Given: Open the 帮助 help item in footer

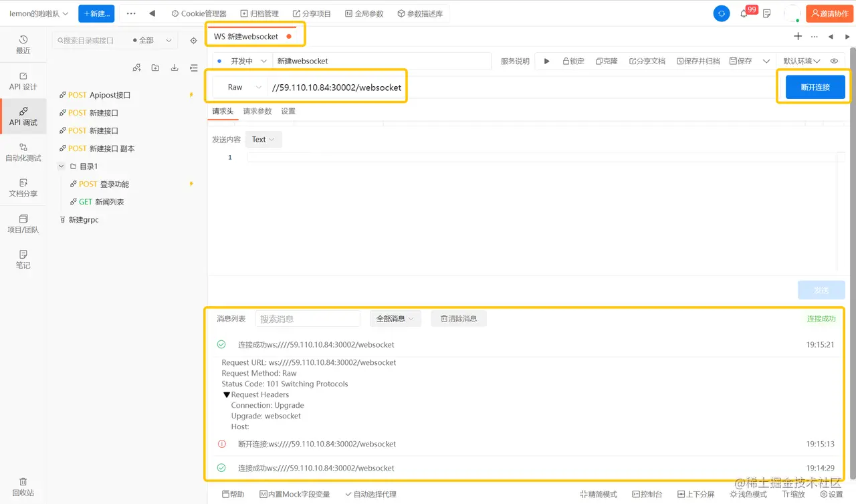Looking at the screenshot, I should pos(233,494).
